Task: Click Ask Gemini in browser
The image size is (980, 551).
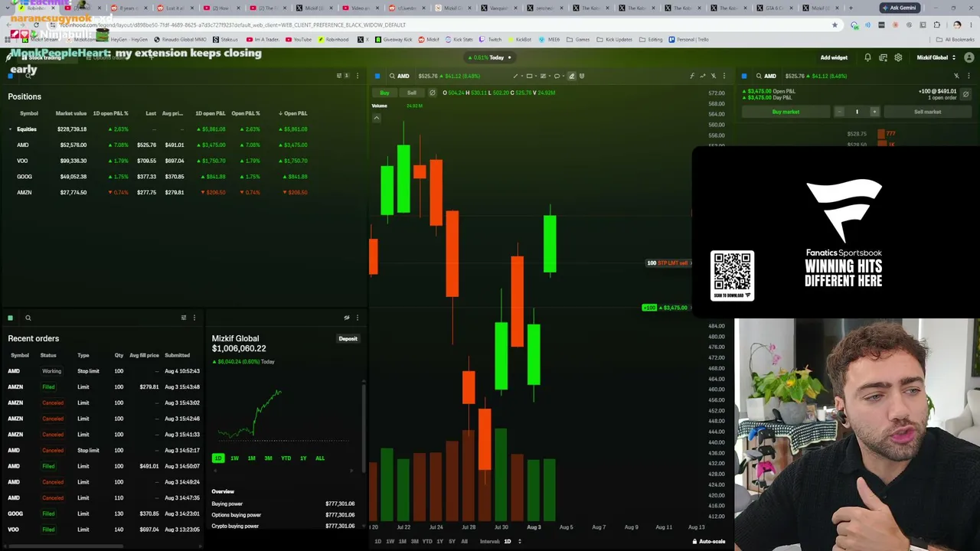Action: 899,8
